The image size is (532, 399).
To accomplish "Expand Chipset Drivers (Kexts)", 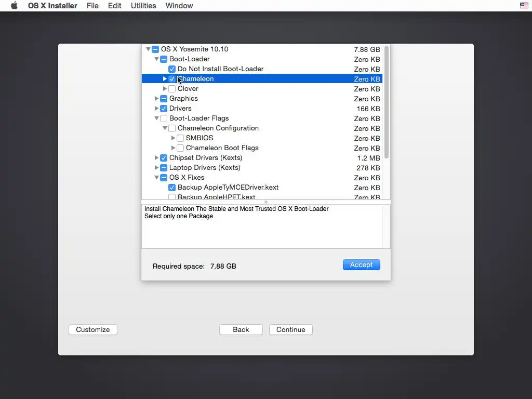I will click(x=156, y=158).
